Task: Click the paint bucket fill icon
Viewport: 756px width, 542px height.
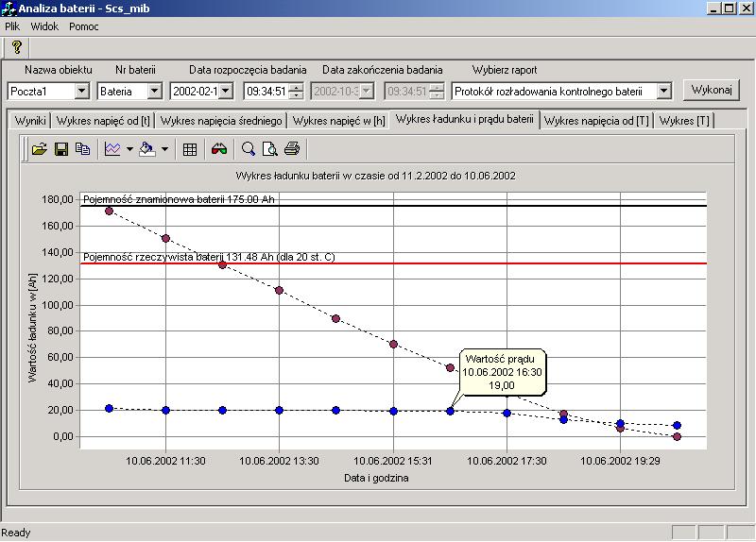Action: (x=147, y=149)
